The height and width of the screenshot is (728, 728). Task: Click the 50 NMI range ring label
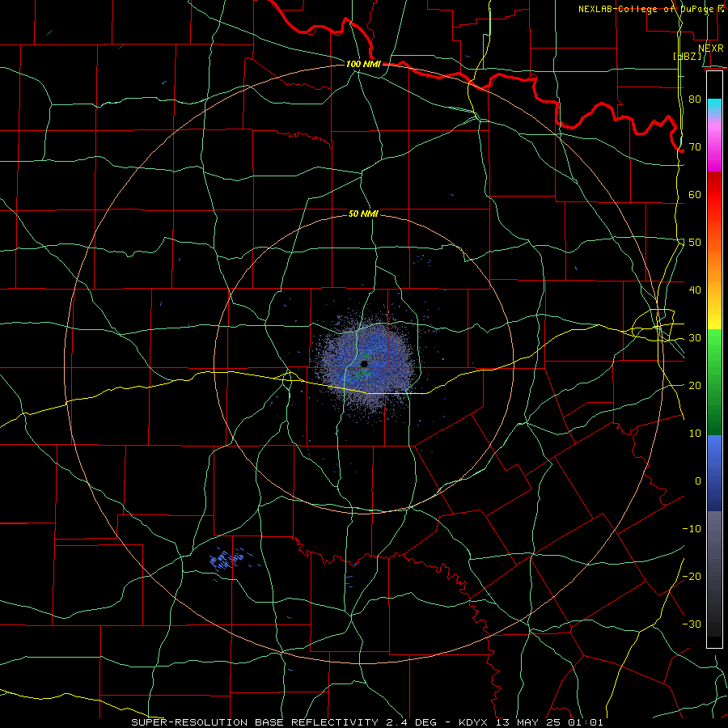pos(363,214)
